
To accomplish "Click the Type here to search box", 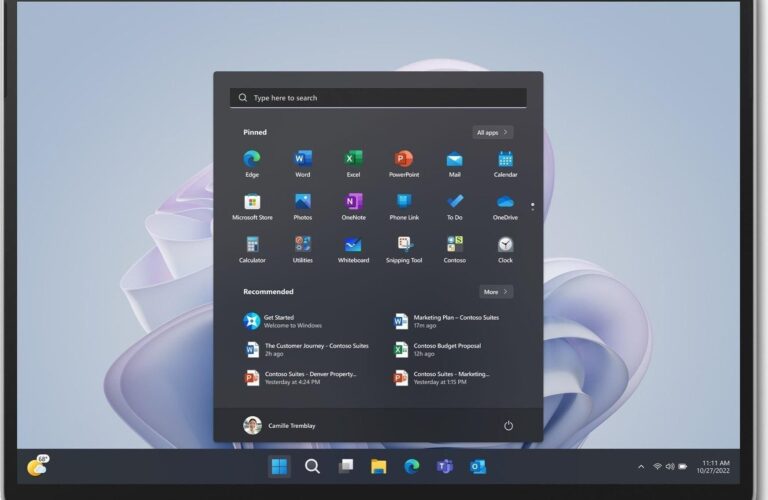I will tap(378, 98).
